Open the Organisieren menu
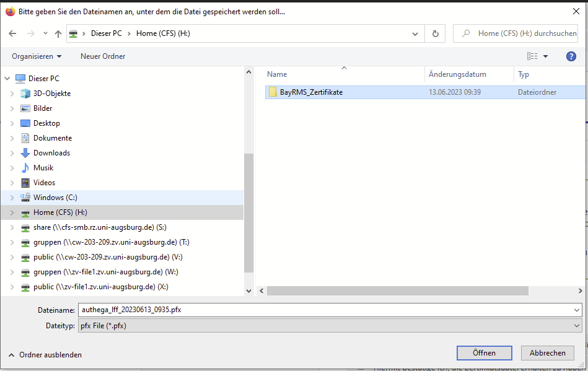Viewport: 588px width, 371px height. coord(37,56)
